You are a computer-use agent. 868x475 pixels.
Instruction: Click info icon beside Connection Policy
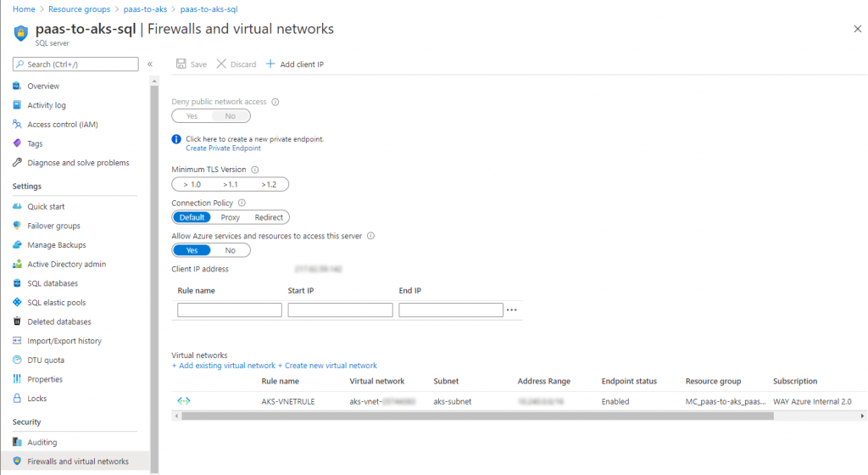[x=242, y=203]
